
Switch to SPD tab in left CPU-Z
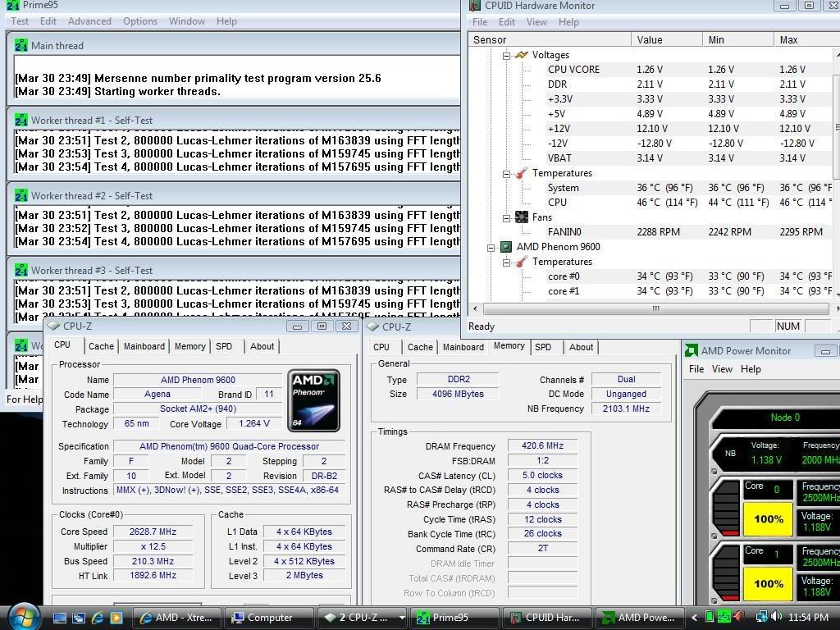[x=224, y=347]
